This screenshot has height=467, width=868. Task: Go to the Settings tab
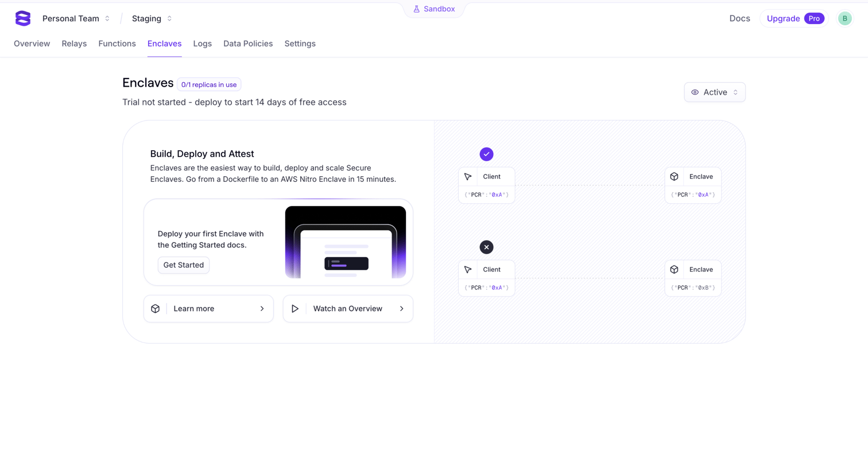coord(300,44)
